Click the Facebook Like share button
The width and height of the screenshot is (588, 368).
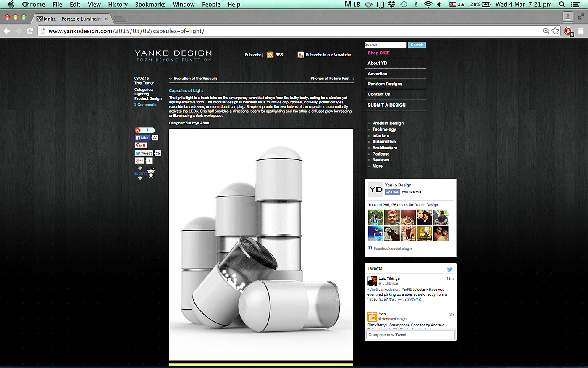coord(142,138)
